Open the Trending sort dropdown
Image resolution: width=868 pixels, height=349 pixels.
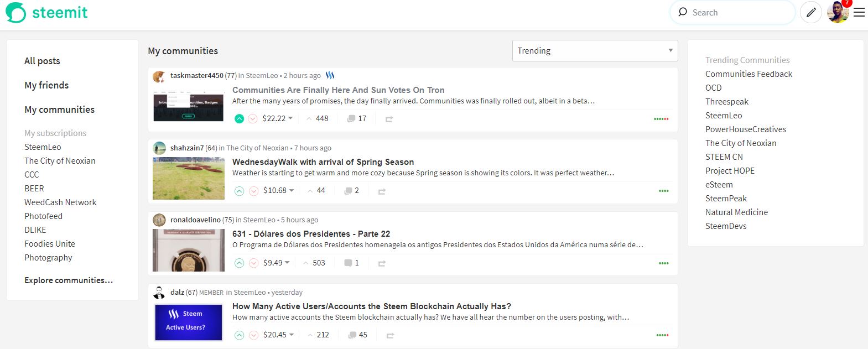coord(595,50)
